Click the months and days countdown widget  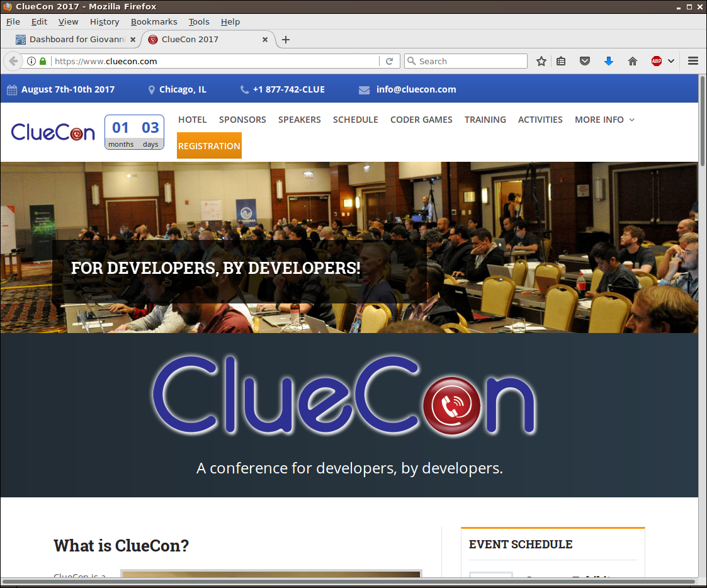coord(134,132)
